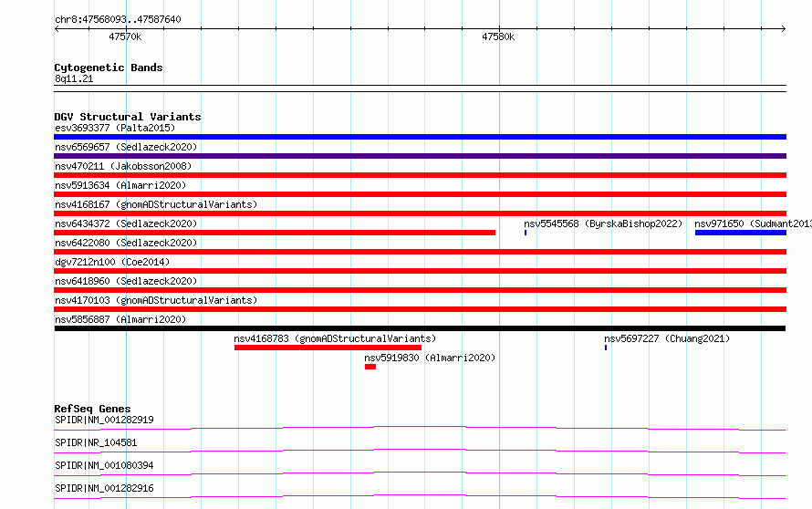Click the SPIDR|NM_001080394 magenta gene line
Image resolution: width=812 pixels, height=509 pixels.
(420, 473)
